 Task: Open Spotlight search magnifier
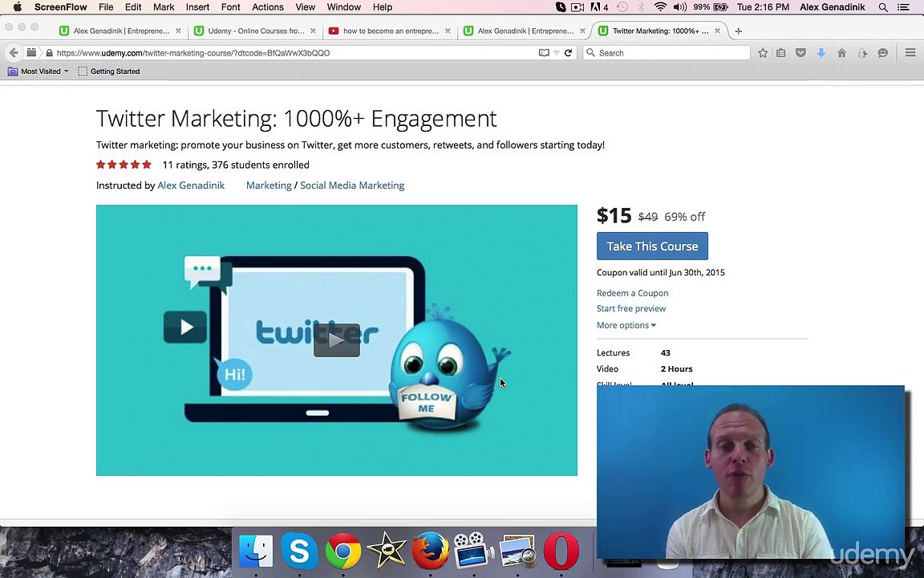coord(883,7)
